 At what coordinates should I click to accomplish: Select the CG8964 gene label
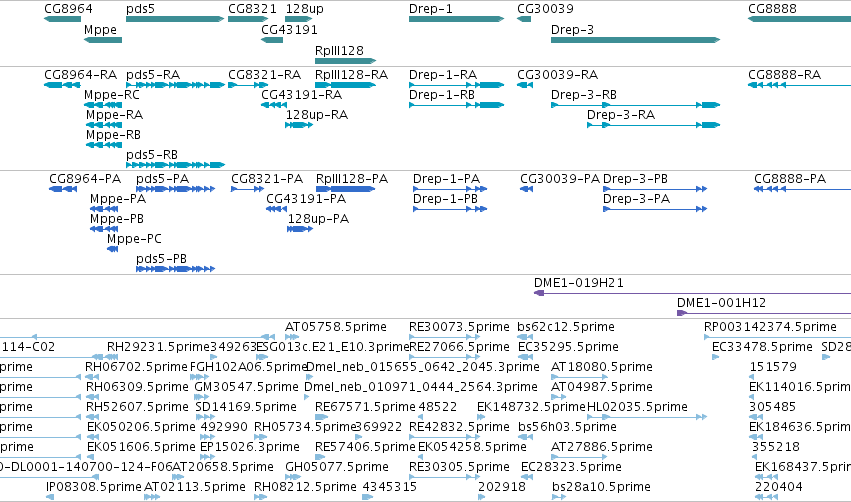[x=68, y=9]
